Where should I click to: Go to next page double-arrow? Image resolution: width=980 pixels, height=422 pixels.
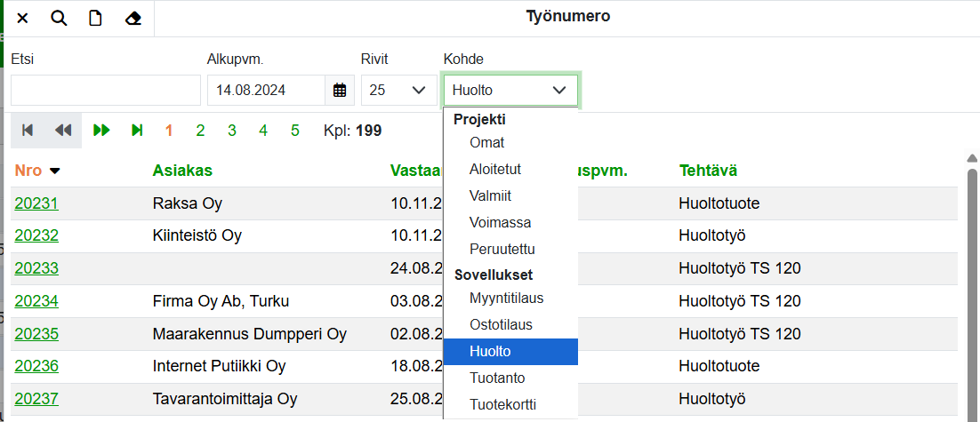101,131
